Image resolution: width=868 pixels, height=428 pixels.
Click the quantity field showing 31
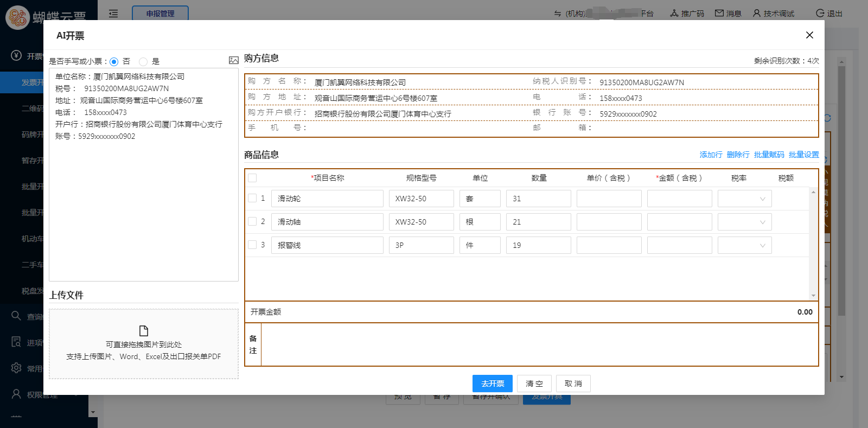[x=539, y=199]
